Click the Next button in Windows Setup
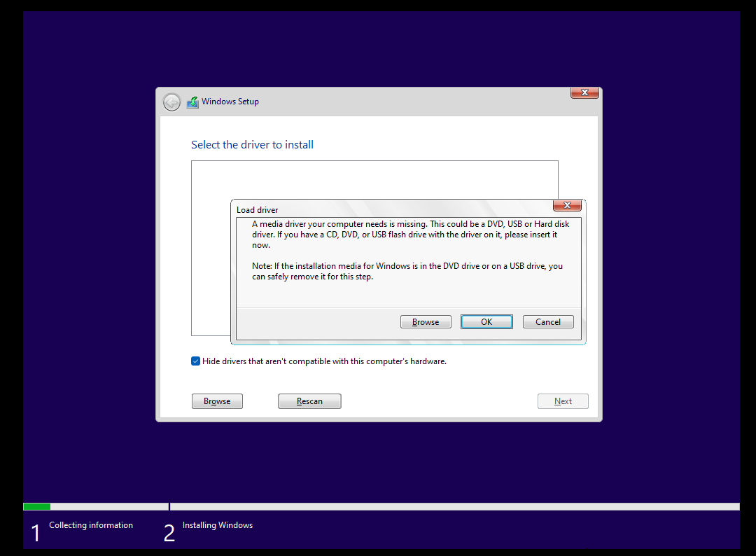 coord(563,401)
